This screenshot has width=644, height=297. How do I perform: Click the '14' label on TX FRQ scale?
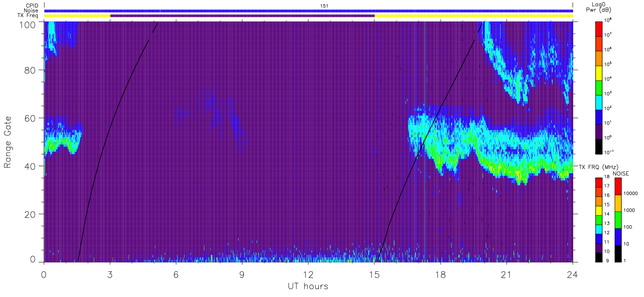pyautogui.click(x=607, y=214)
